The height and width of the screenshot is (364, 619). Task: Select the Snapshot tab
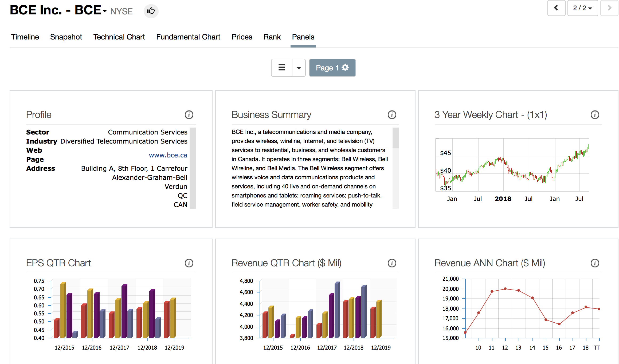tap(66, 37)
